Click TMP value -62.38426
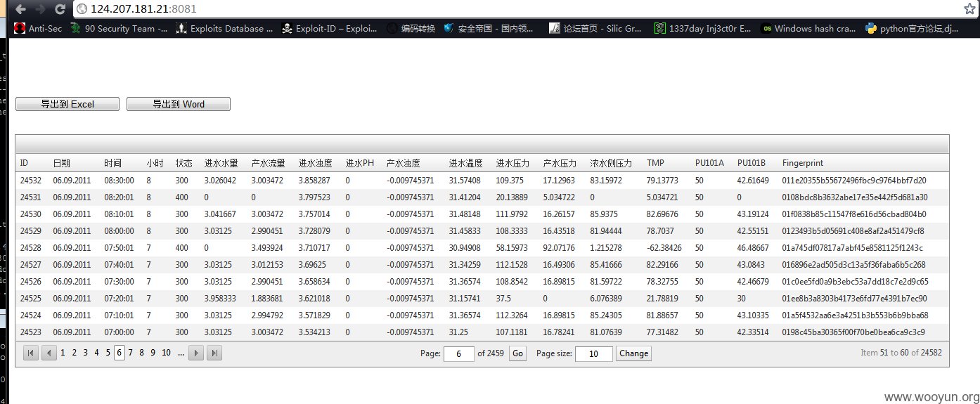The height and width of the screenshot is (404, 980). (665, 248)
